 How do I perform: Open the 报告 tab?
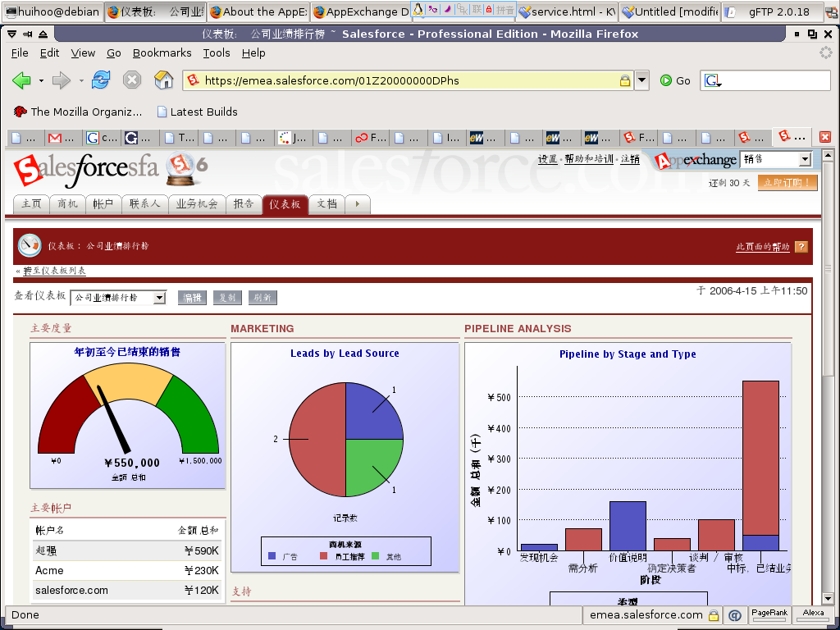point(243,204)
